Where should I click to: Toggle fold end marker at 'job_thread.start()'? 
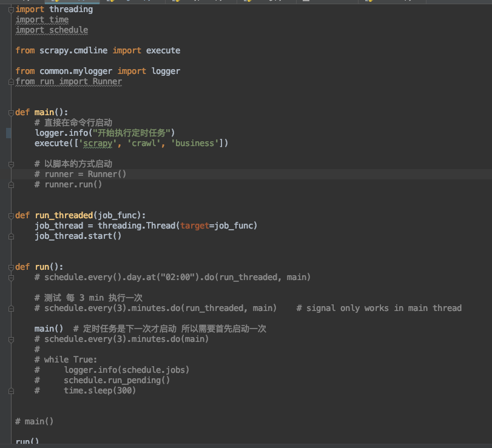[x=11, y=236]
